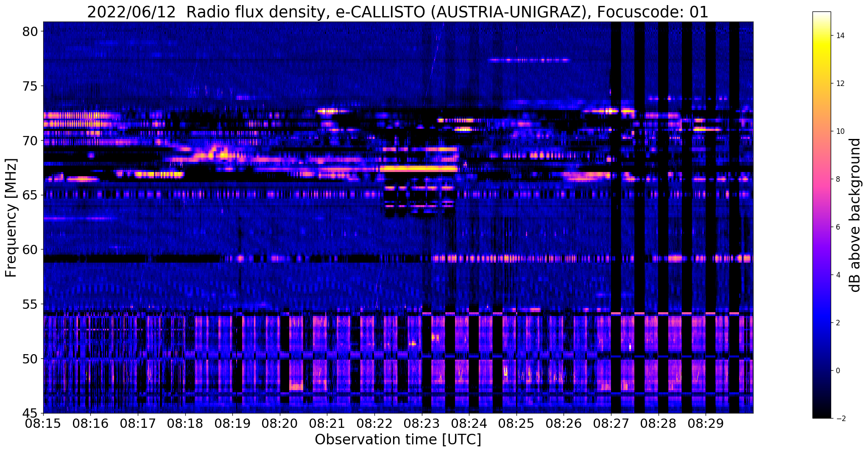The width and height of the screenshot is (868, 452).
Task: Click the 08:29 time tick label
Action: click(706, 423)
